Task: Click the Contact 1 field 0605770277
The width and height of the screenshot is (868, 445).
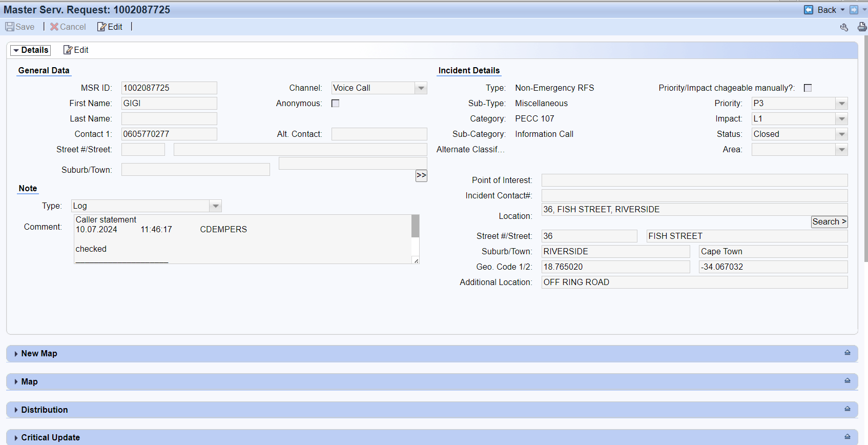Action: 169,134
